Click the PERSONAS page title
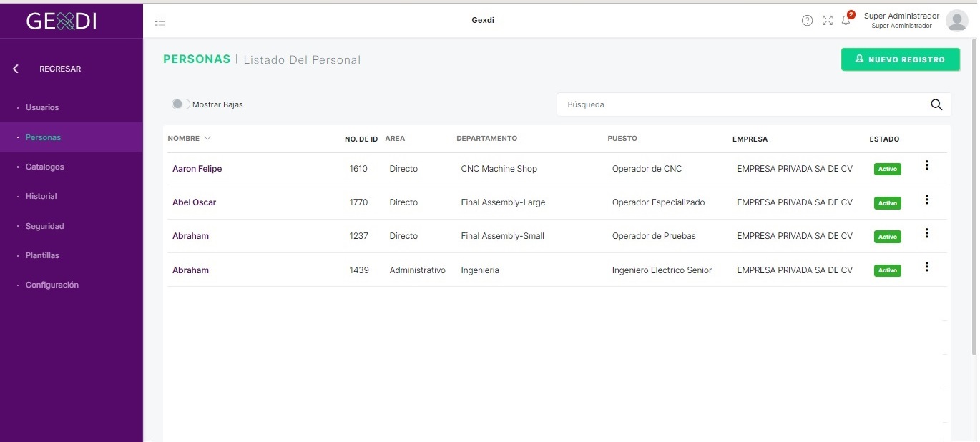This screenshot has width=980, height=442. [197, 59]
